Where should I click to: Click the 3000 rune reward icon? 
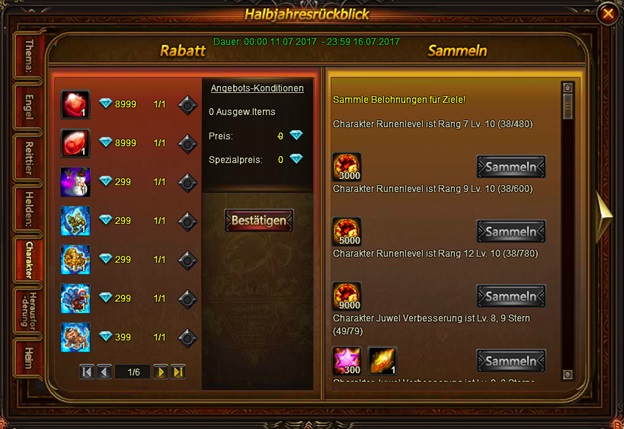coord(347,167)
